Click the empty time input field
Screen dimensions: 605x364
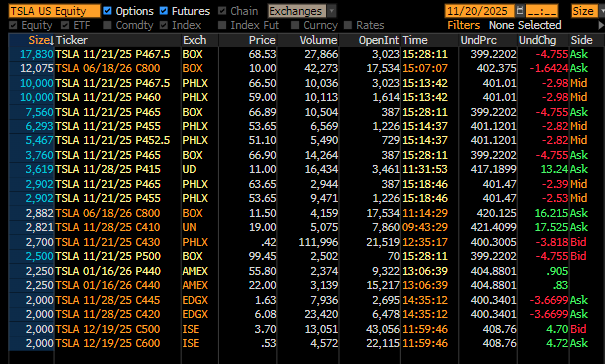coord(542,11)
